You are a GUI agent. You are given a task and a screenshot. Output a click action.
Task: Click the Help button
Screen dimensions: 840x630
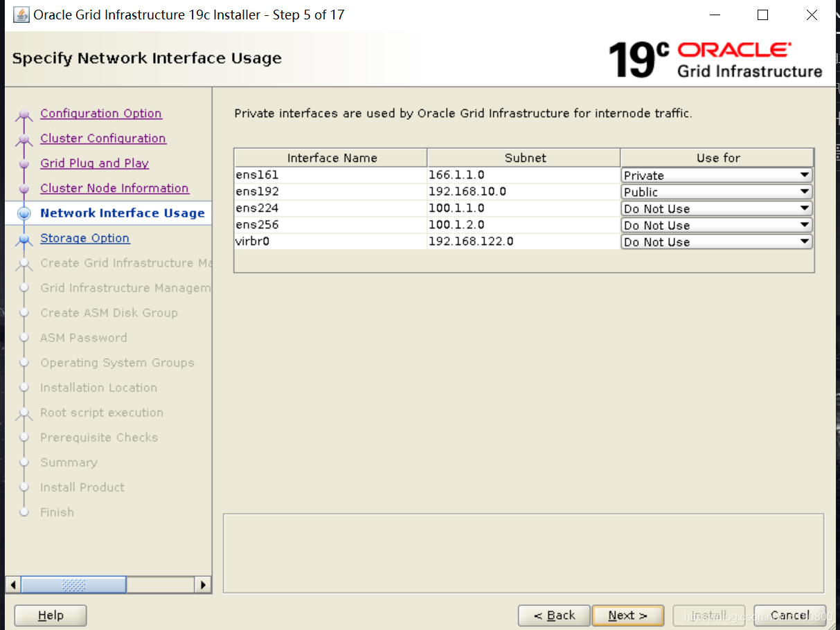(x=51, y=615)
